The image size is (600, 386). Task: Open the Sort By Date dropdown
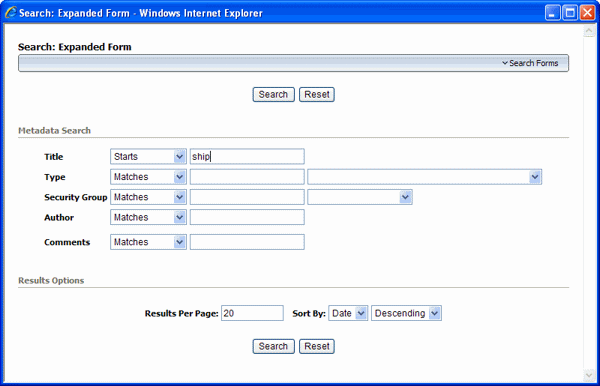(x=348, y=313)
